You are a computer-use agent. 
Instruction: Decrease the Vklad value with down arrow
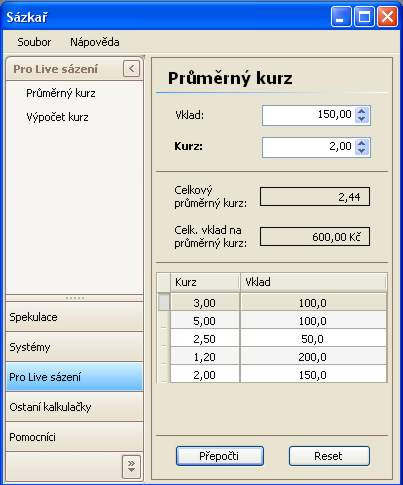(362, 119)
